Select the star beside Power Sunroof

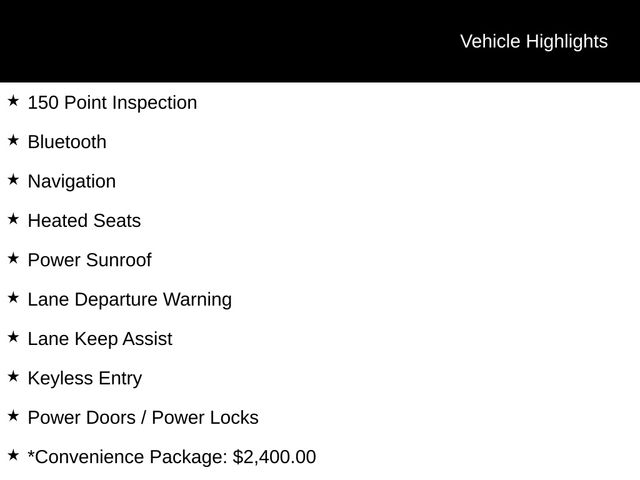(x=13, y=259)
